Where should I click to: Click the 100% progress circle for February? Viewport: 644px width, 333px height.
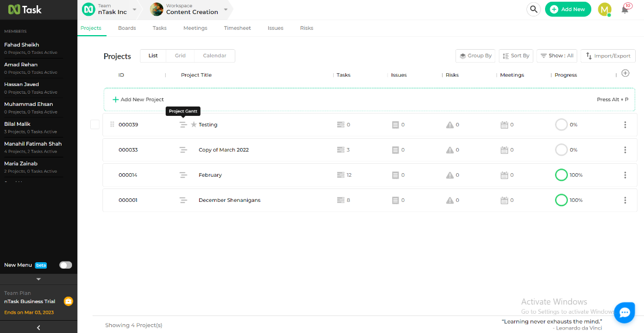tap(561, 175)
